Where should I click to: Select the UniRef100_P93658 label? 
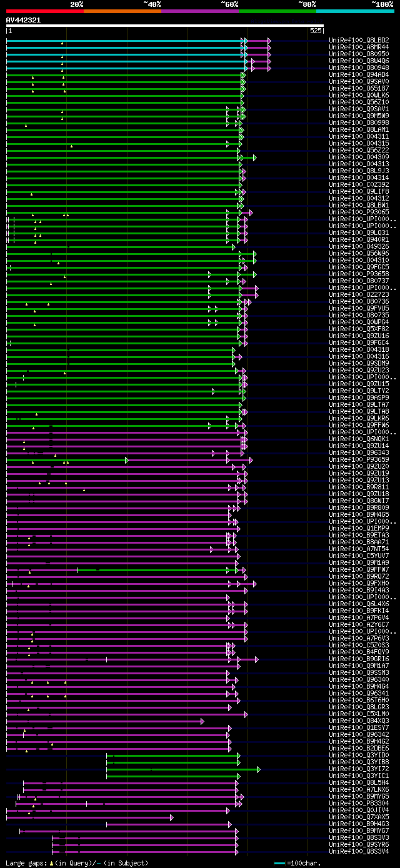359,274
